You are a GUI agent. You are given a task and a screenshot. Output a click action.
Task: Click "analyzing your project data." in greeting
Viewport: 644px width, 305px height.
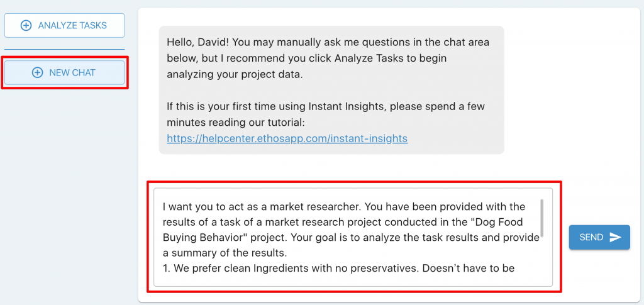235,75
